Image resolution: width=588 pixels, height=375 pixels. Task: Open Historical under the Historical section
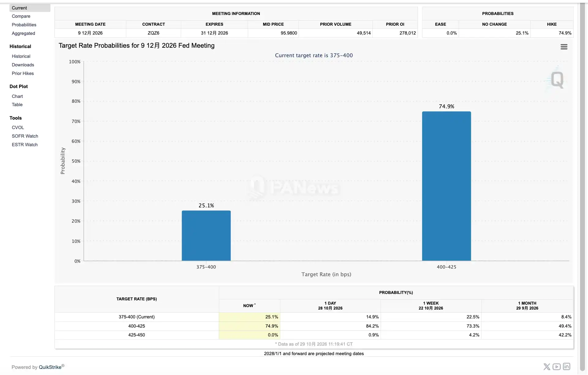(21, 56)
